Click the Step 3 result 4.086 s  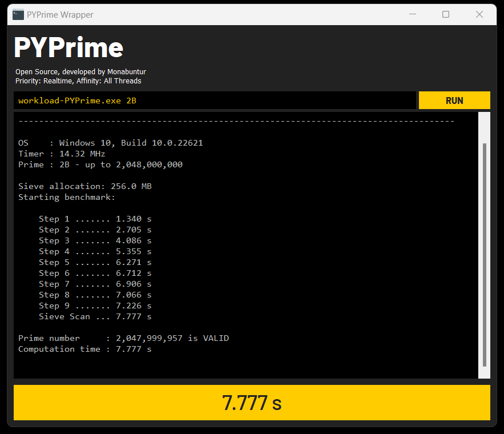point(95,240)
